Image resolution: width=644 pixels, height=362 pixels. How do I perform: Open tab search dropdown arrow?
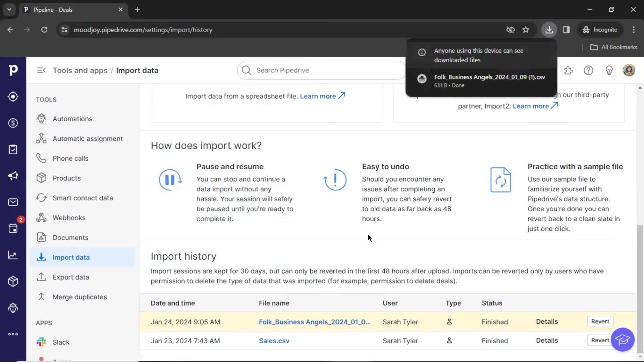click(9, 9)
